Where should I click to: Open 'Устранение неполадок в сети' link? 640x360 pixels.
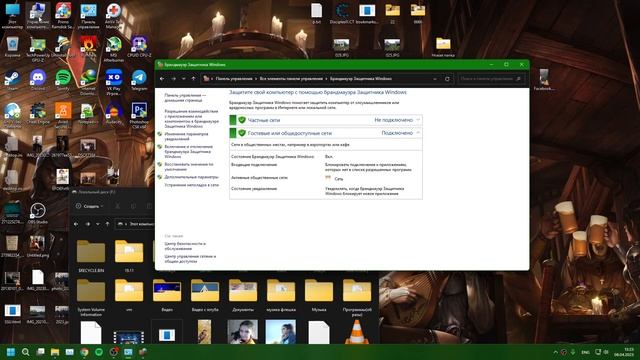[x=191, y=185]
